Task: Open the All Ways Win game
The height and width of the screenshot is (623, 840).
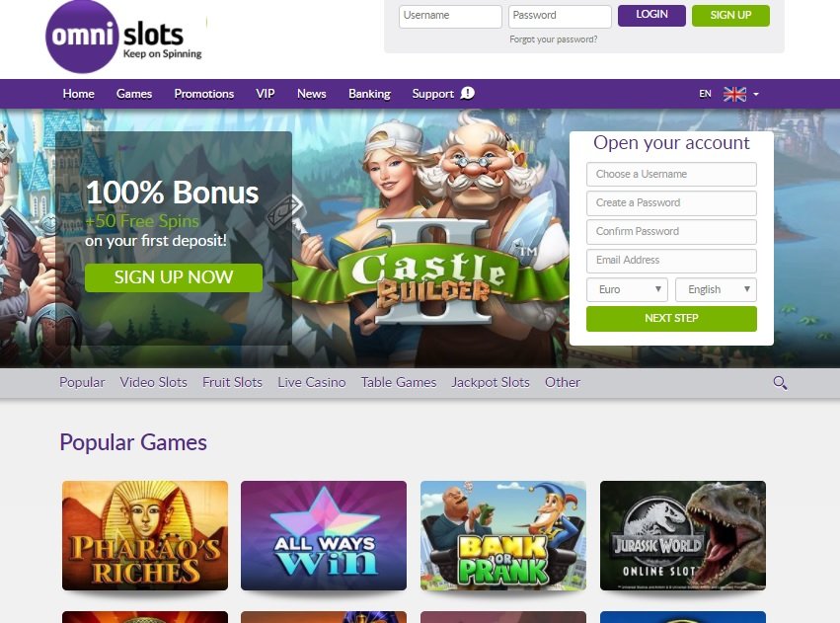Action: tap(324, 535)
